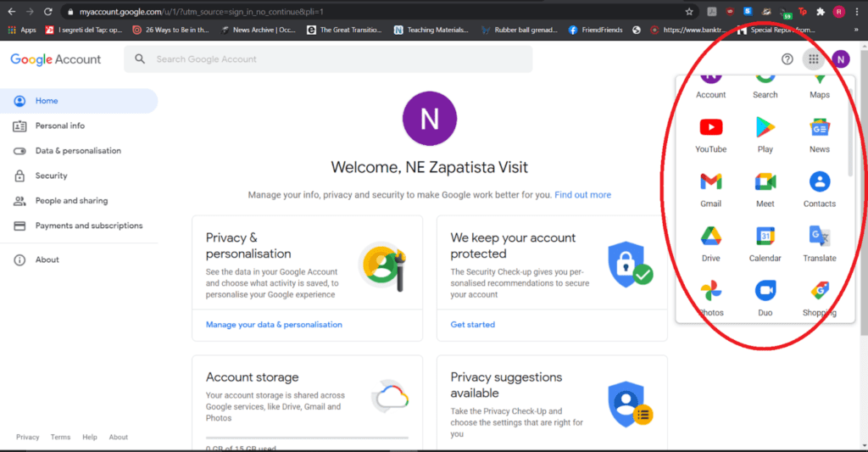The height and width of the screenshot is (452, 868).
Task: Focus the Search Google Account field
Action: (x=328, y=59)
